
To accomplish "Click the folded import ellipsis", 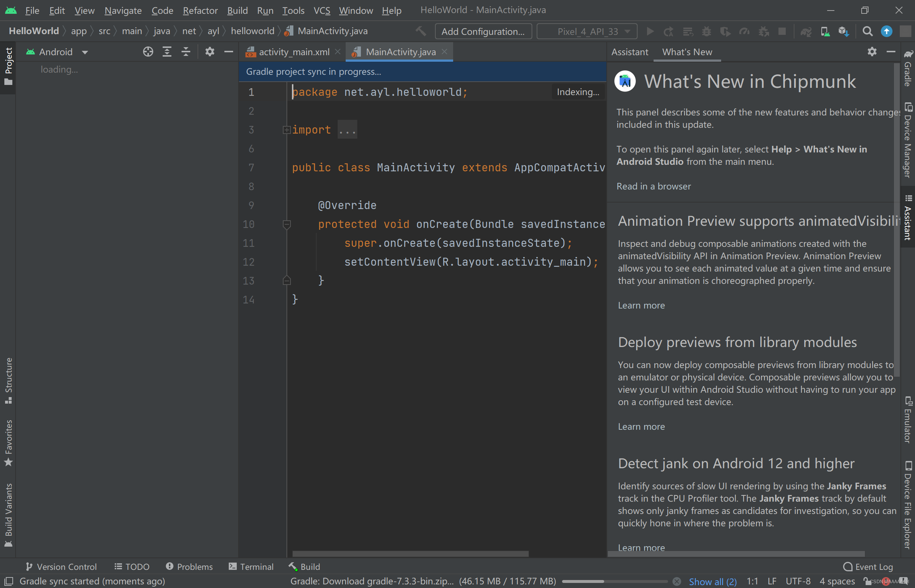I will tap(347, 130).
